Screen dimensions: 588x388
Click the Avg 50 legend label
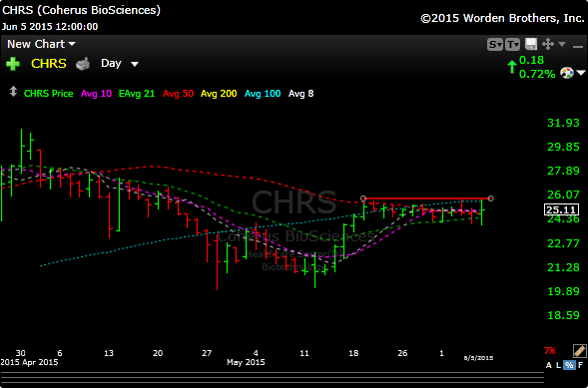[179, 94]
